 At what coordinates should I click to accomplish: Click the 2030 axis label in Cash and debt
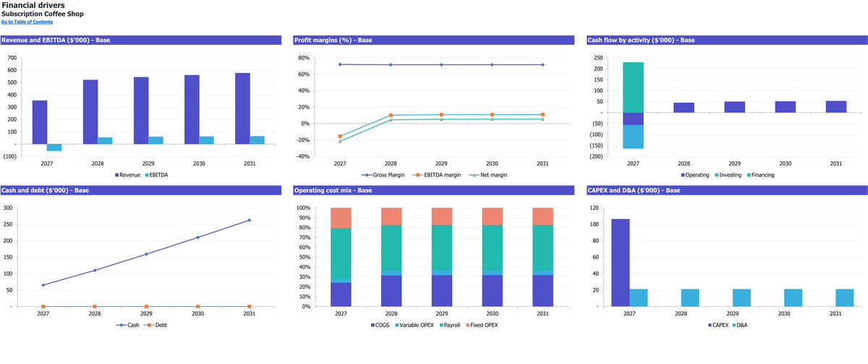[197, 314]
